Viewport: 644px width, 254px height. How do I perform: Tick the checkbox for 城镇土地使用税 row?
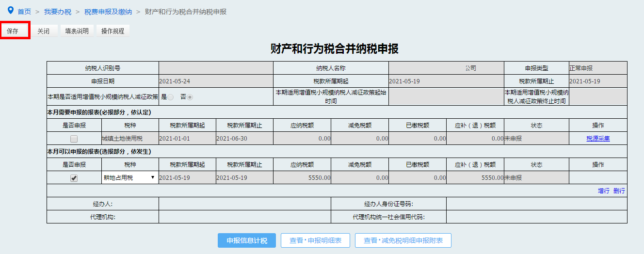click(74, 139)
